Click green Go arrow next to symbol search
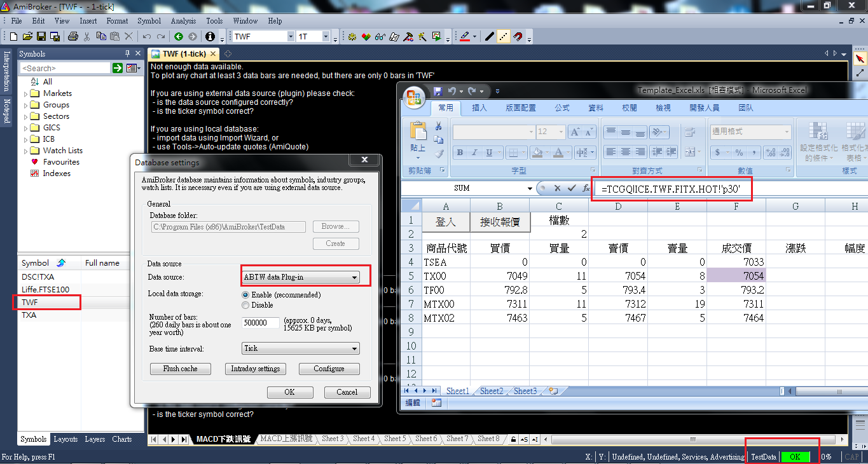 [118, 68]
